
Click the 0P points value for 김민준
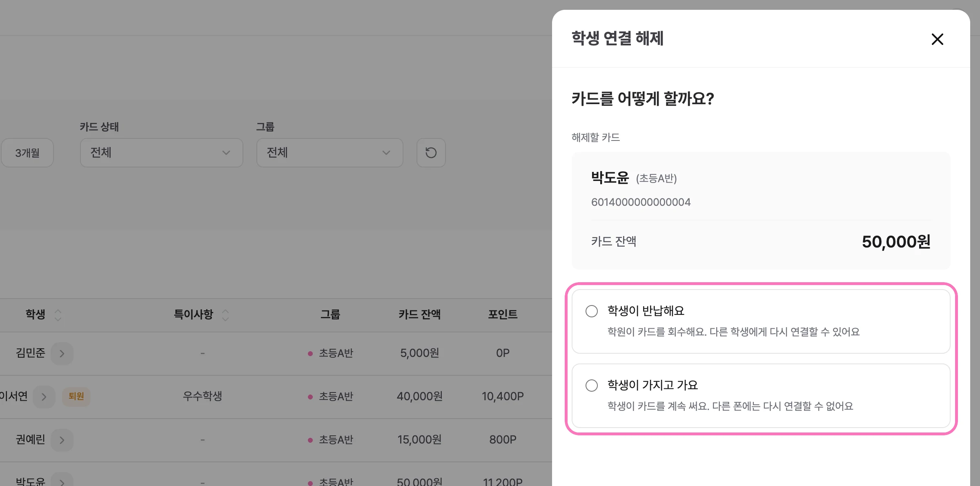click(503, 353)
